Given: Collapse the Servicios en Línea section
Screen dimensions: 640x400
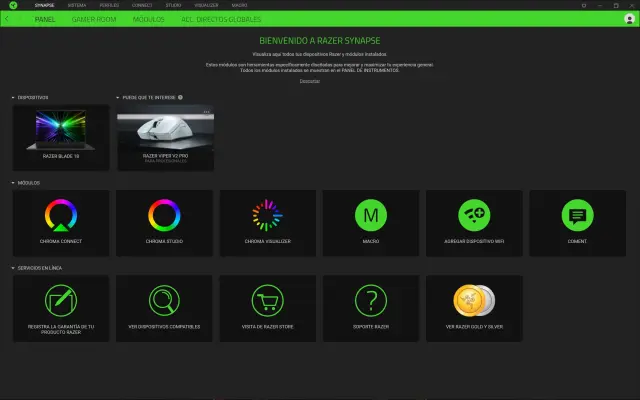Looking at the screenshot, I should [13, 269].
